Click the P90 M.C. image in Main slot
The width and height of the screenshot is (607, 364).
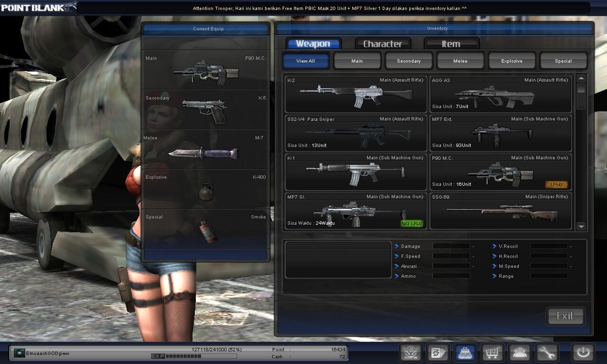pos(206,72)
